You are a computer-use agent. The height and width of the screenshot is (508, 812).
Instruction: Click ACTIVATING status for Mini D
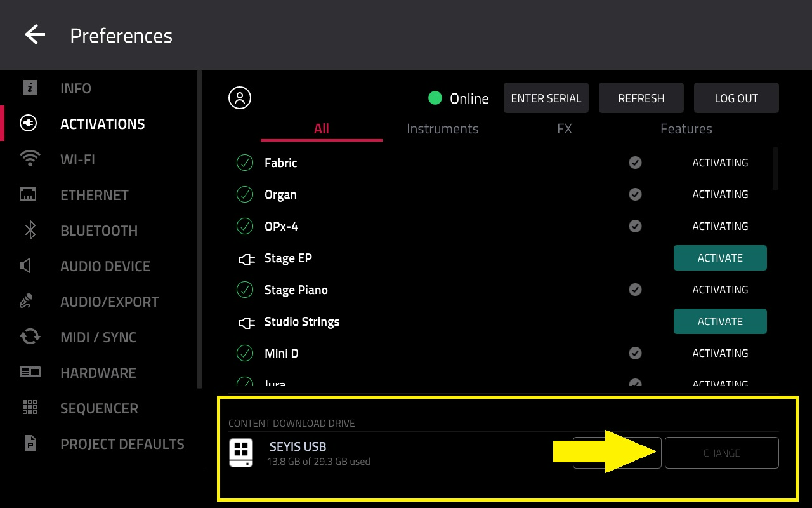(x=720, y=353)
